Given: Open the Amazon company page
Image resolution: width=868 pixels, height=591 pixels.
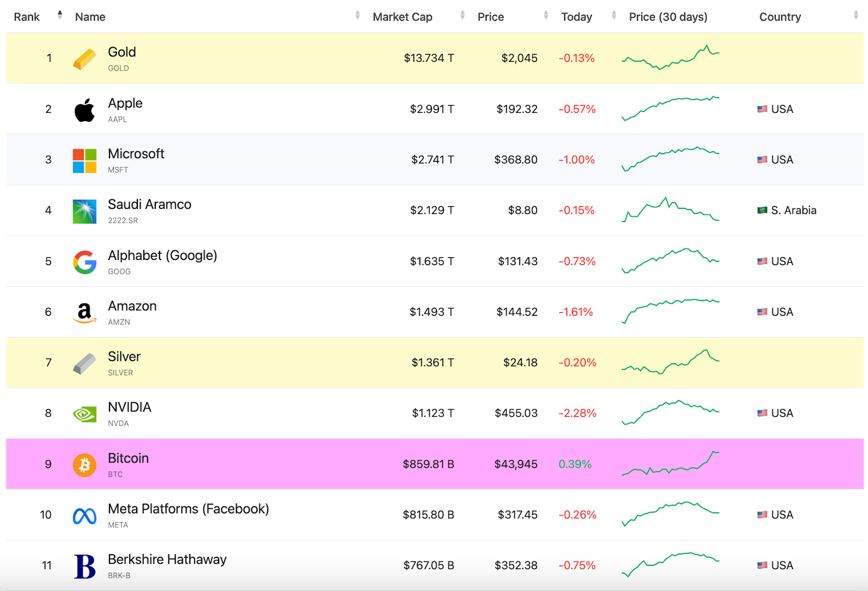Looking at the screenshot, I should (x=132, y=306).
